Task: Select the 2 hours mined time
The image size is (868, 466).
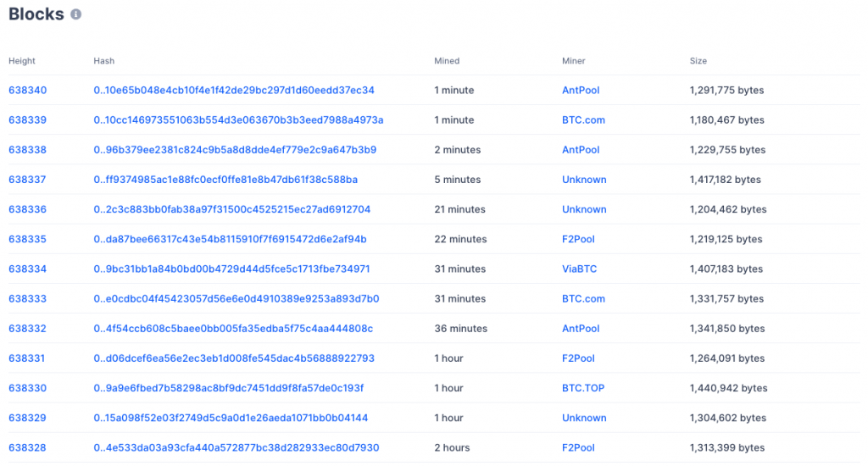Action: pyautogui.click(x=453, y=447)
